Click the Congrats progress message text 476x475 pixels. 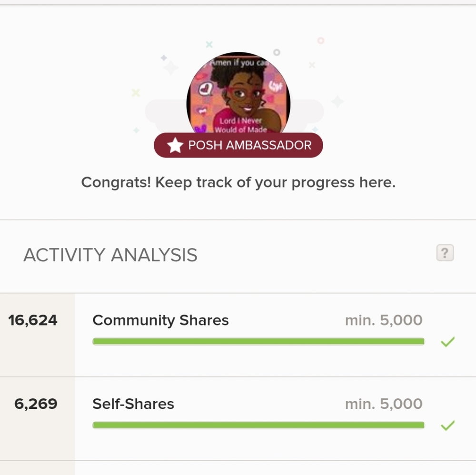click(x=238, y=182)
